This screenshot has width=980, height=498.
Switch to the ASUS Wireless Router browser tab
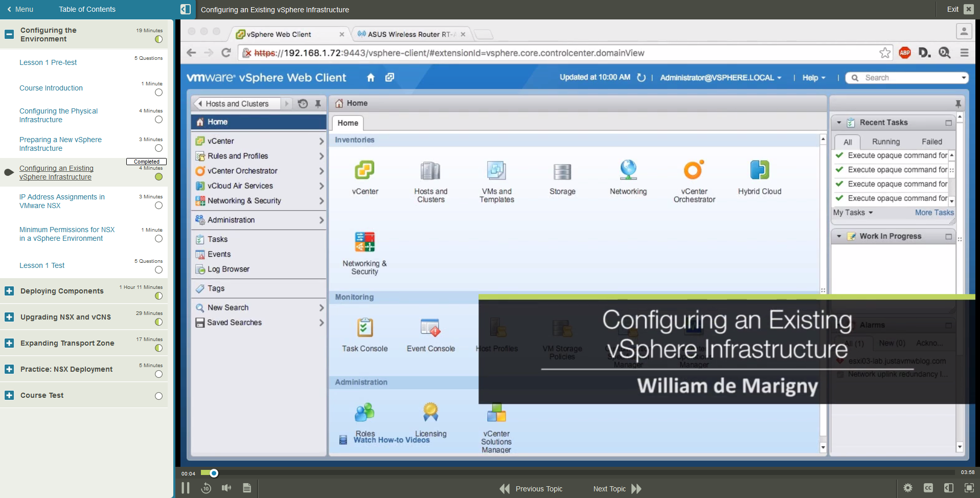(409, 34)
